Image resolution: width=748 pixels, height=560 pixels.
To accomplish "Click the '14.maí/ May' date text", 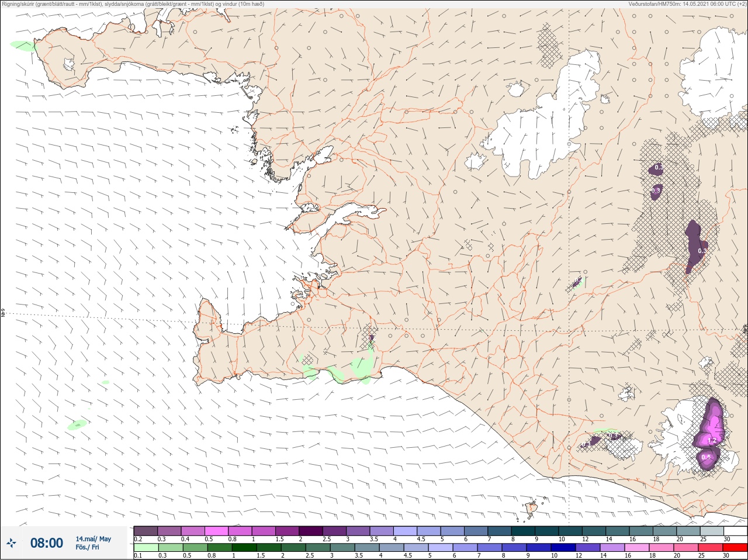I will (93, 539).
